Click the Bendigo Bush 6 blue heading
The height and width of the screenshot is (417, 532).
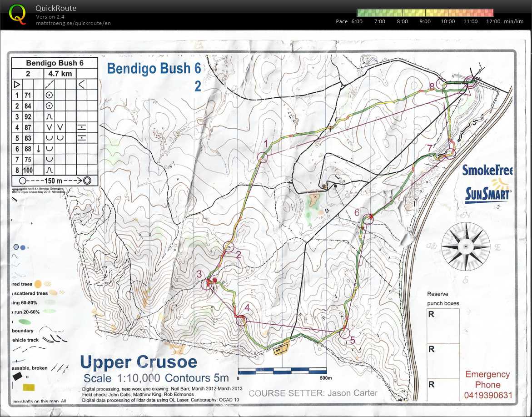click(x=154, y=69)
